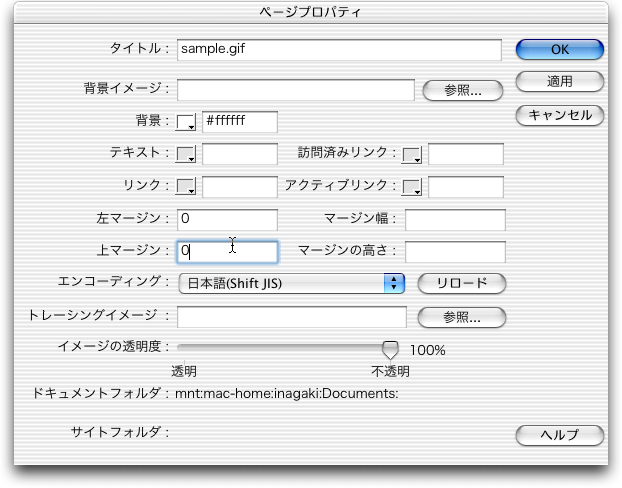
Task: Open the link color swatch picker
Action: (x=187, y=187)
